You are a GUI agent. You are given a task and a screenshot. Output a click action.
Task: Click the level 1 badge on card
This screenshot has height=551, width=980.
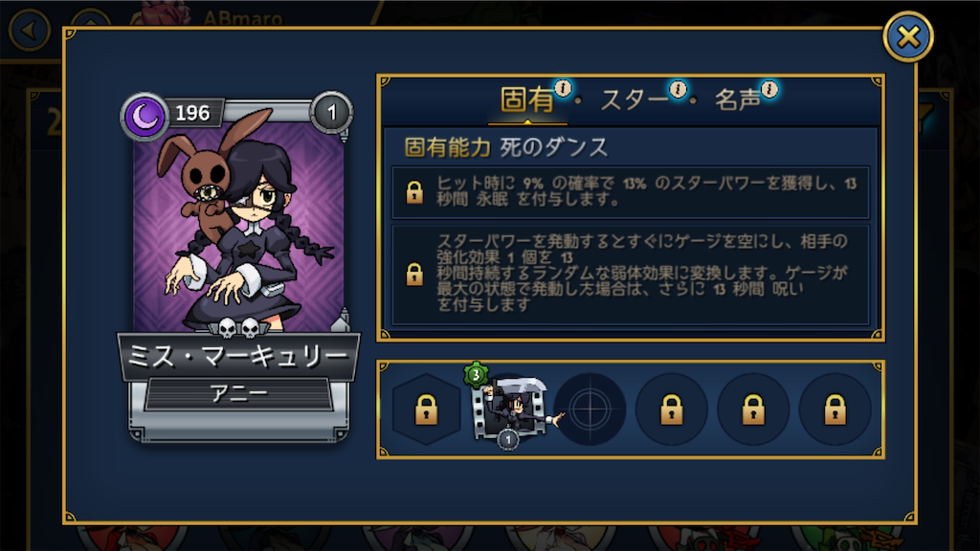tap(332, 113)
